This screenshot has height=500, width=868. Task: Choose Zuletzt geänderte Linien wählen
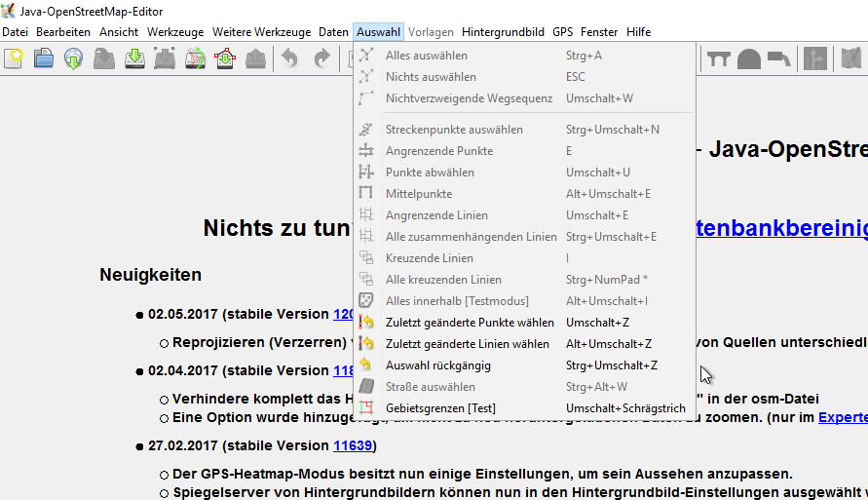pyautogui.click(x=524, y=344)
